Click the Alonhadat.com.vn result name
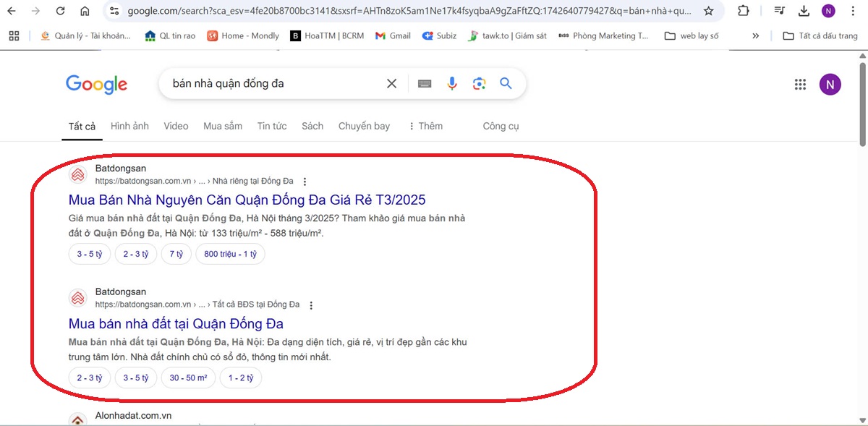 pos(133,416)
